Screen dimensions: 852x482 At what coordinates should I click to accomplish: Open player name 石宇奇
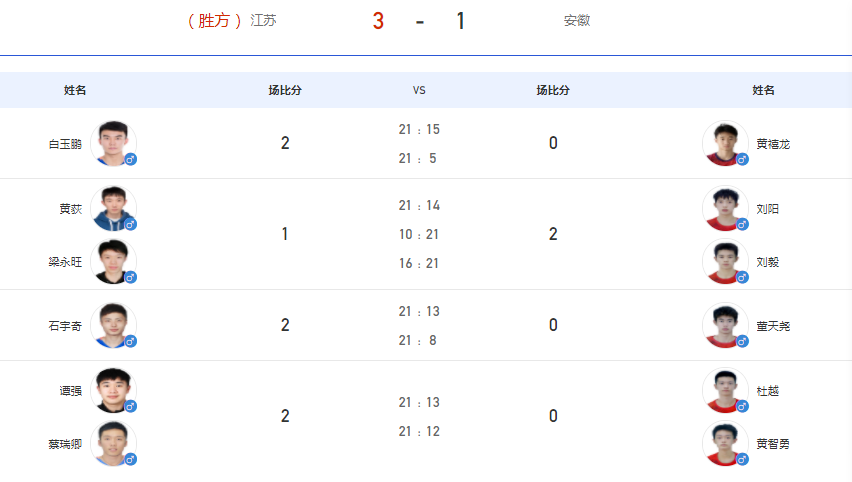65,326
